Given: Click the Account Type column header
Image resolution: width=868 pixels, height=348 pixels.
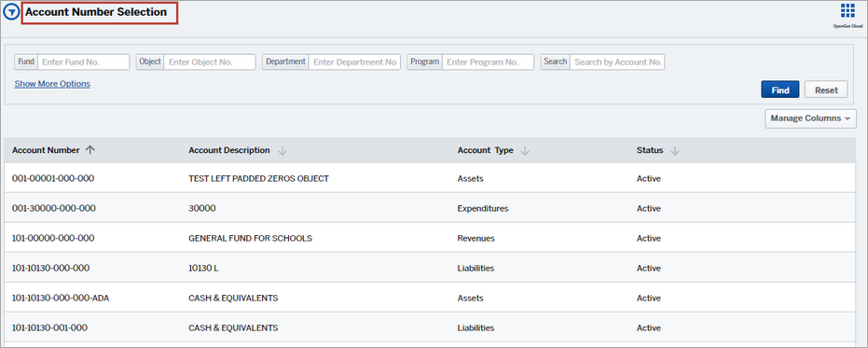Looking at the screenshot, I should pos(485,150).
